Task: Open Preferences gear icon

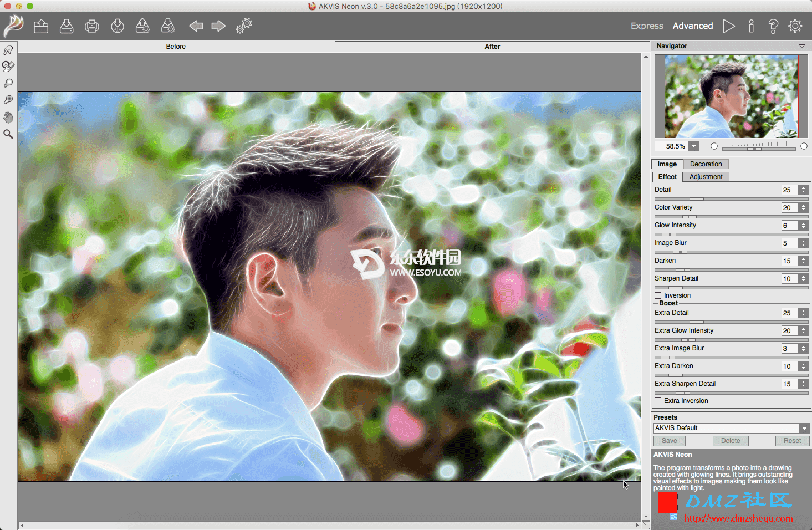Action: (795, 26)
